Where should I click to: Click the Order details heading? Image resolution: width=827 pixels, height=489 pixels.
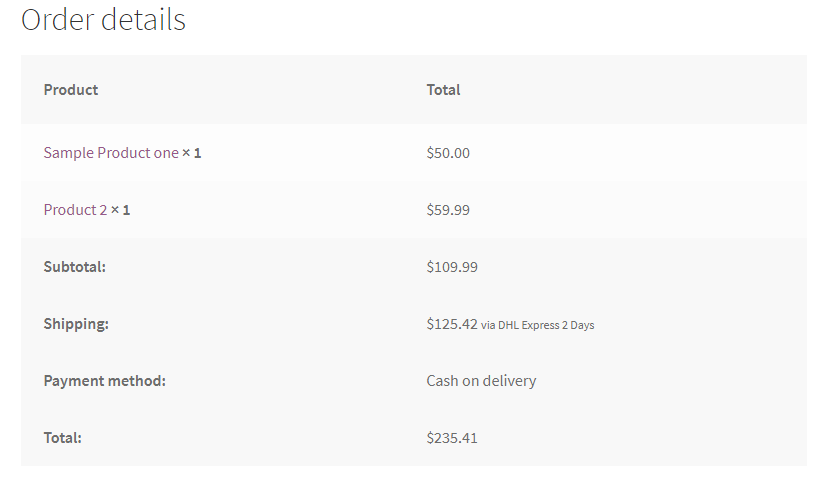103,20
